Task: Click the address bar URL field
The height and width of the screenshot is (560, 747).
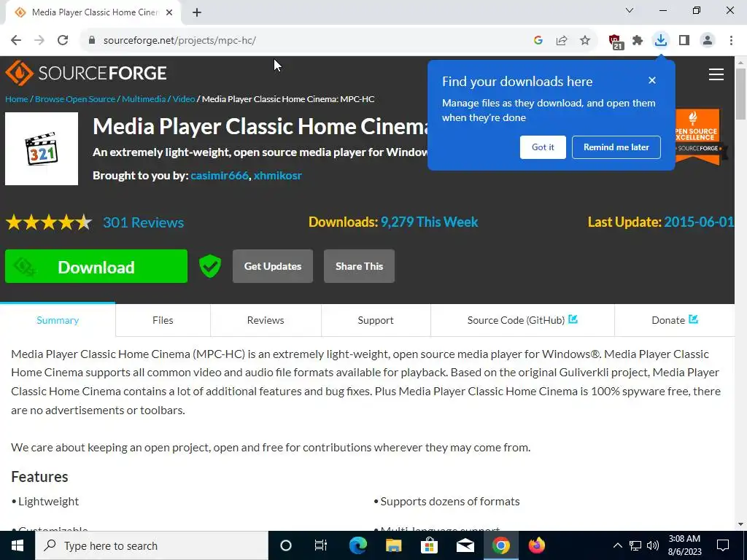Action: 305,41
